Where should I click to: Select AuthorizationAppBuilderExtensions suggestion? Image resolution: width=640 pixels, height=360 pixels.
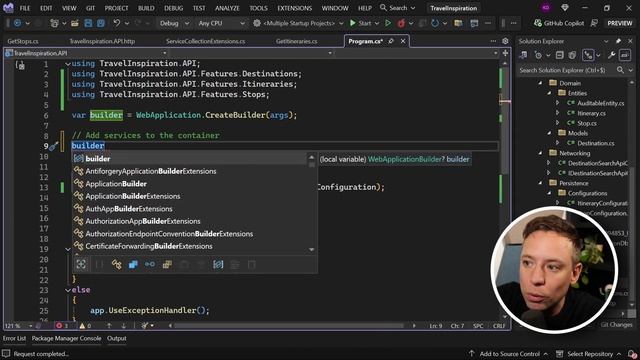(190, 221)
